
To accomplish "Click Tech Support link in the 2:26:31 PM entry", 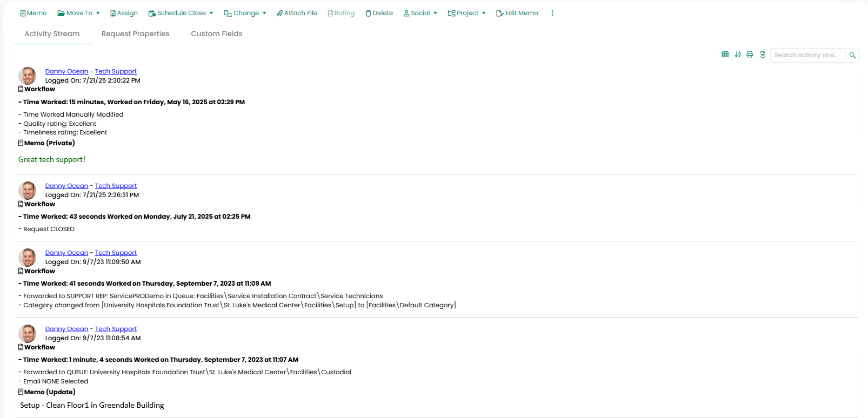I will (x=116, y=186).
